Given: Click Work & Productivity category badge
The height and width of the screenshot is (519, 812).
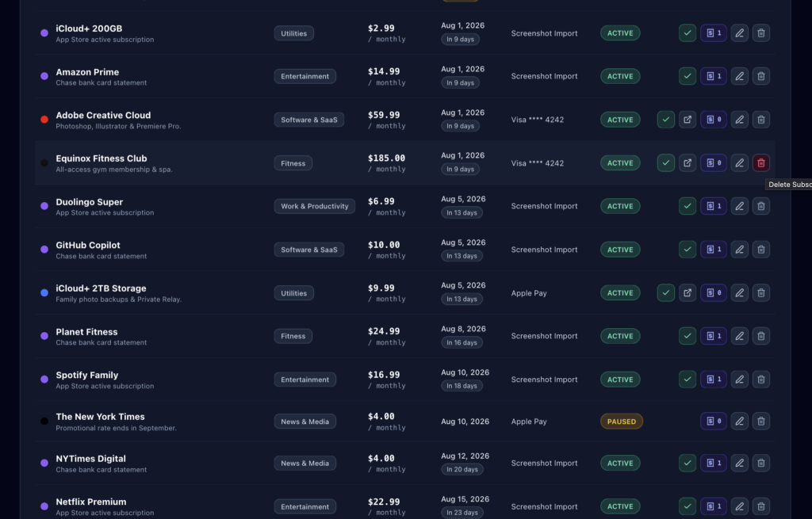Looking at the screenshot, I should pyautogui.click(x=314, y=206).
